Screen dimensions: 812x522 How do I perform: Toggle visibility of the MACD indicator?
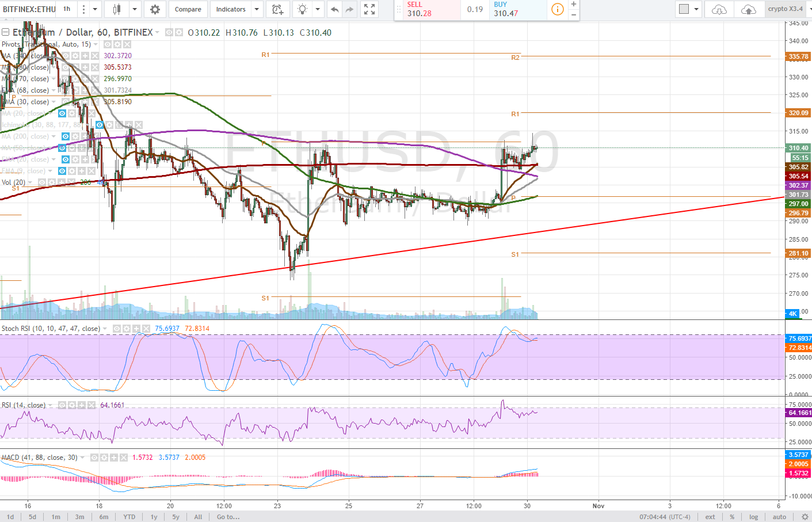[x=94, y=458]
